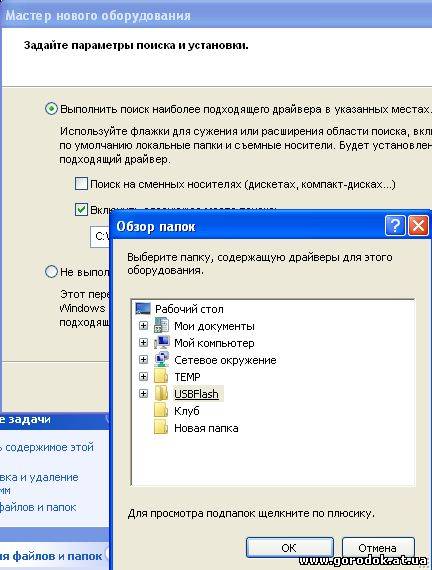This screenshot has width=432, height=570.
Task: Select the 'Не выполнять поиск' radio button
Action: tap(51, 272)
